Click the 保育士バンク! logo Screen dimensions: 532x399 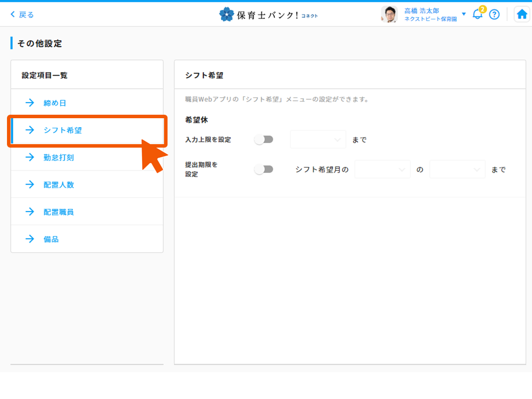click(x=268, y=14)
